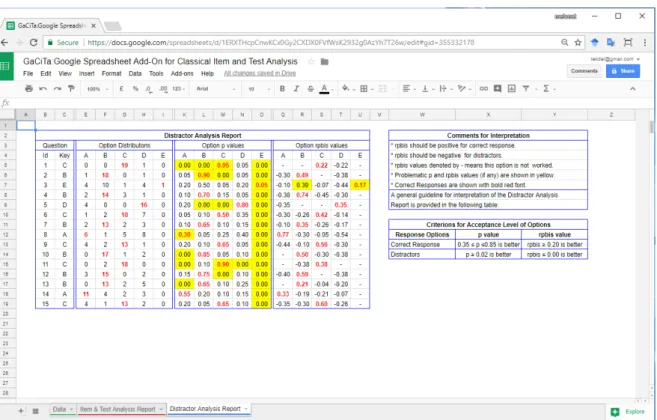657x420 pixels.
Task: Format cells as percent
Action: click(x=135, y=88)
